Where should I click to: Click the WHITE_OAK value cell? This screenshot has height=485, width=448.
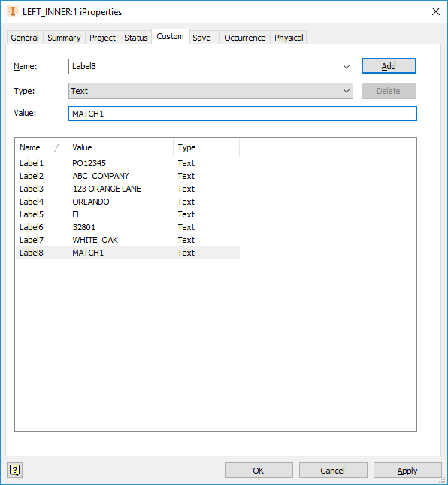[95, 240]
